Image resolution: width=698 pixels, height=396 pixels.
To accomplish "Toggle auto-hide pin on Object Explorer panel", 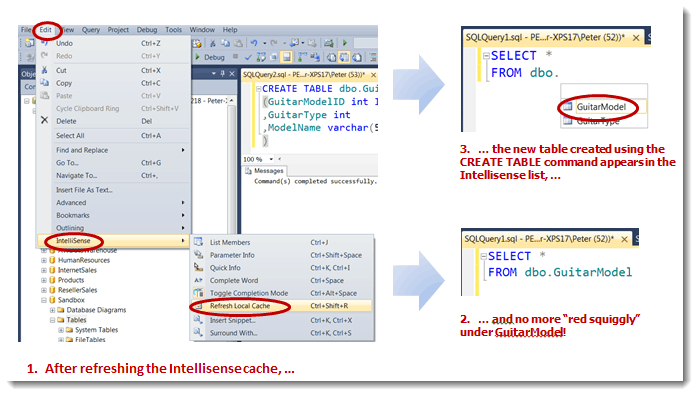I will click(x=223, y=73).
